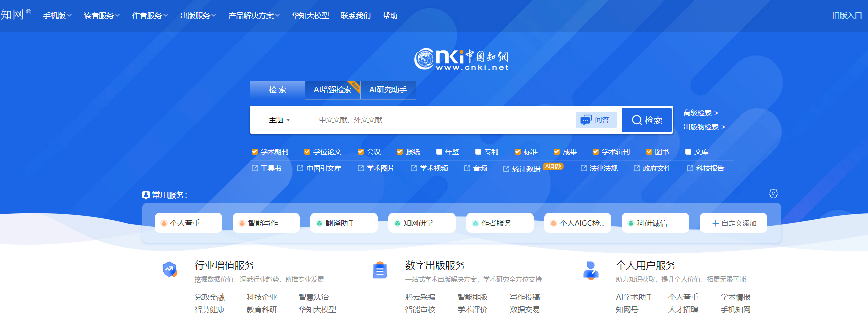Click external-link icon beside 中国引文库

click(x=300, y=168)
